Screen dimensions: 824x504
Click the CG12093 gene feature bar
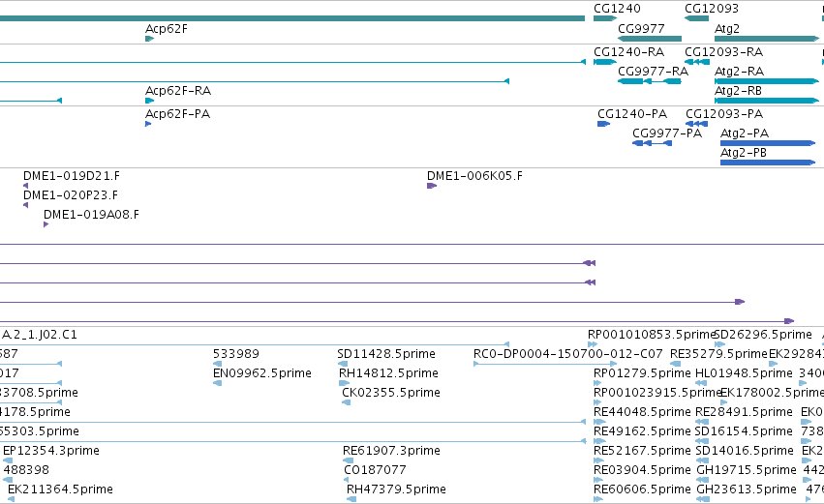(x=697, y=18)
